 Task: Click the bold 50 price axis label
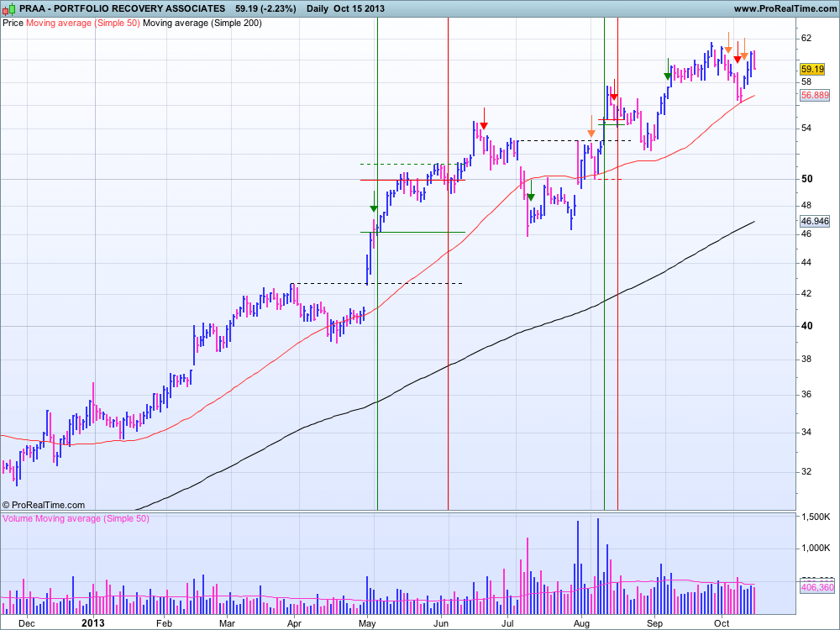click(806, 179)
